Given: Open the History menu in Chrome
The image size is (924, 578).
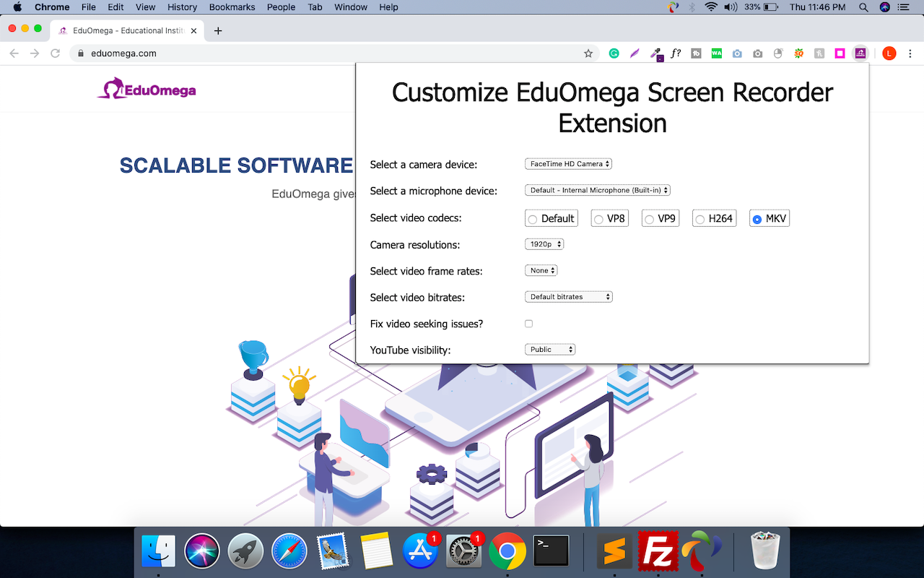Looking at the screenshot, I should pyautogui.click(x=182, y=7).
